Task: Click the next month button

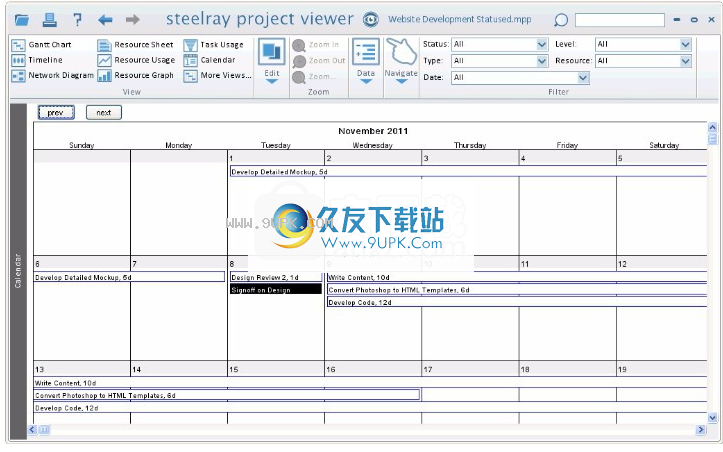Action: [x=104, y=113]
